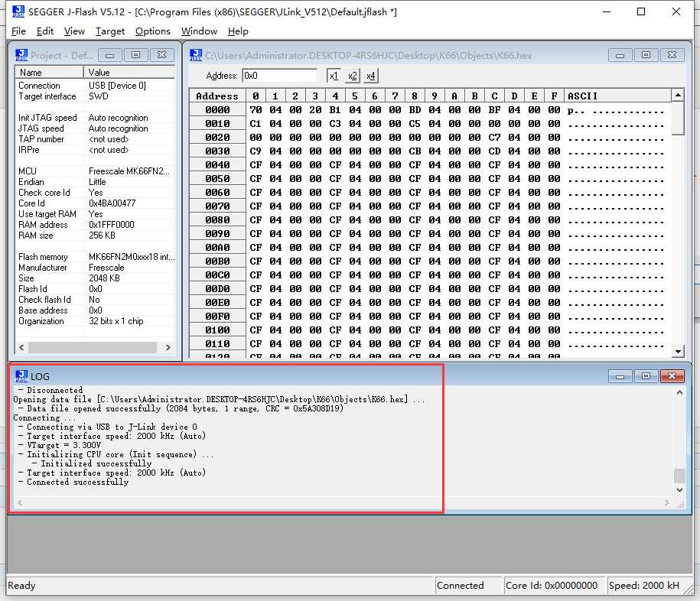Image resolution: width=700 pixels, height=601 pixels.
Task: Click the Value column header in Project
Action: pyautogui.click(x=129, y=73)
